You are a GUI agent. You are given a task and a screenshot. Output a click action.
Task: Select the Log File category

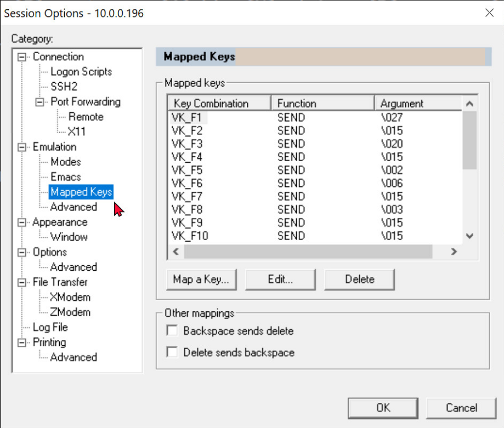(50, 327)
